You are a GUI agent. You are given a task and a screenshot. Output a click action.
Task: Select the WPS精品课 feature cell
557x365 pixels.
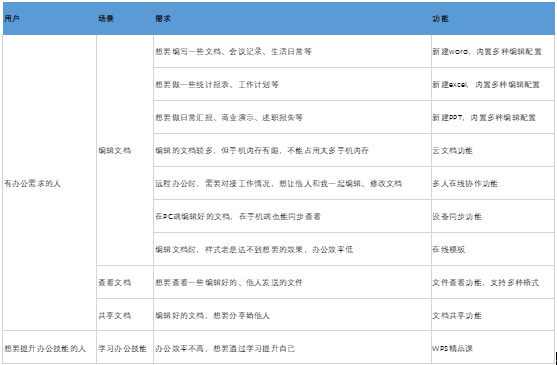pos(493,348)
